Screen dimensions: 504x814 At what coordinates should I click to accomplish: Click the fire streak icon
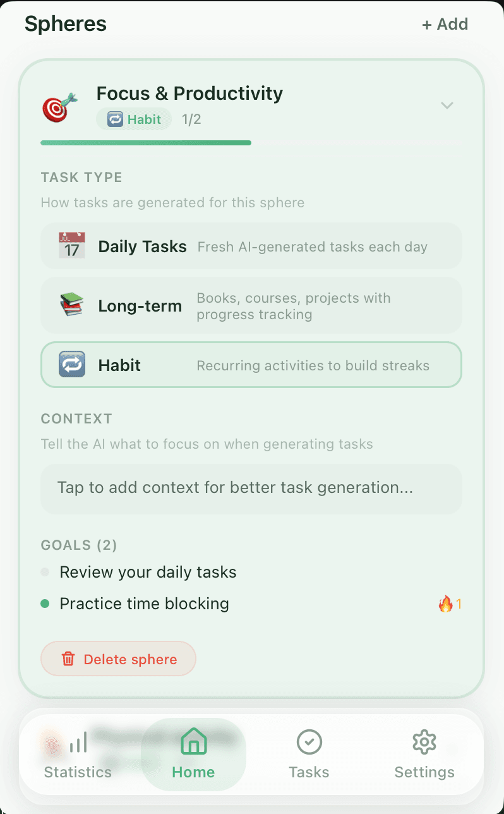[x=446, y=604]
